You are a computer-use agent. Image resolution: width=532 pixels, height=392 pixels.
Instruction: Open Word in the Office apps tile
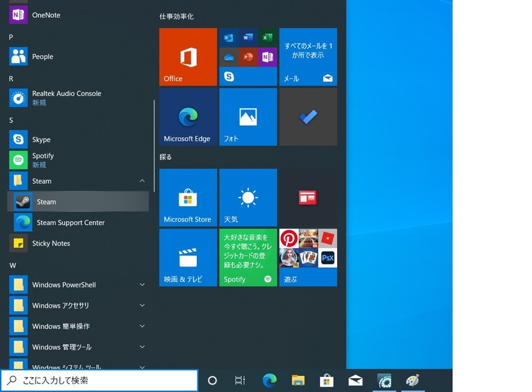click(x=248, y=38)
